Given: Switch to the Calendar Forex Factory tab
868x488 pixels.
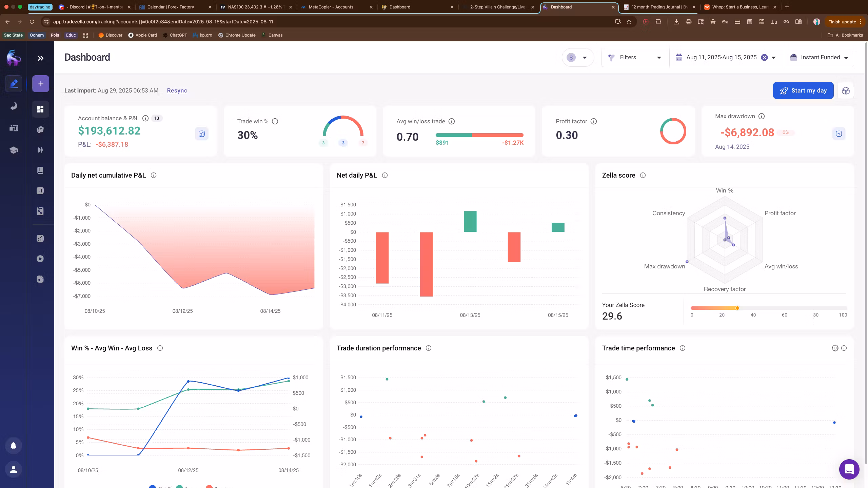Looking at the screenshot, I should click(x=171, y=7).
